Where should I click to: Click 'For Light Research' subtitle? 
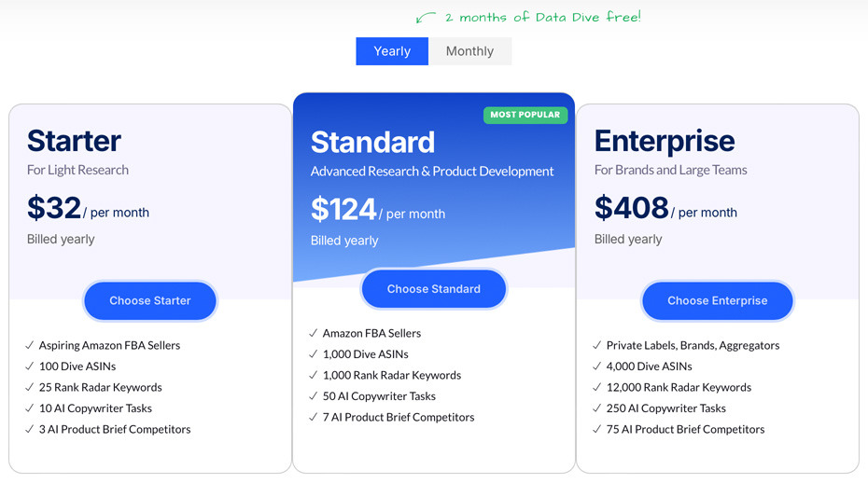click(x=77, y=170)
